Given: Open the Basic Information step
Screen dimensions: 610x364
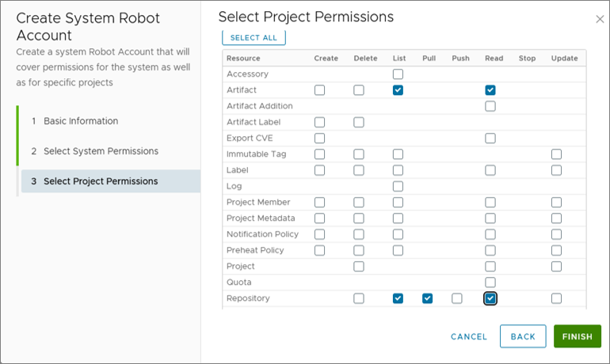Looking at the screenshot, I should point(81,121).
